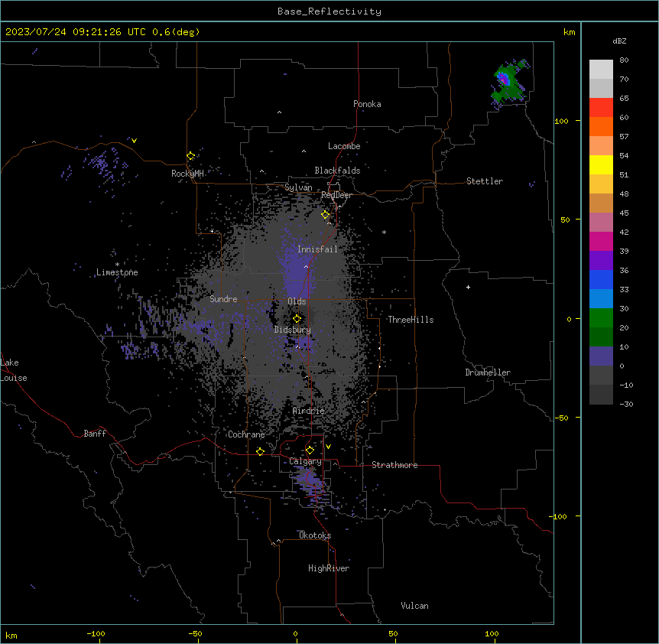Click the 0 tick on the bottom axis
This screenshot has width=659, height=644.
[x=295, y=633]
